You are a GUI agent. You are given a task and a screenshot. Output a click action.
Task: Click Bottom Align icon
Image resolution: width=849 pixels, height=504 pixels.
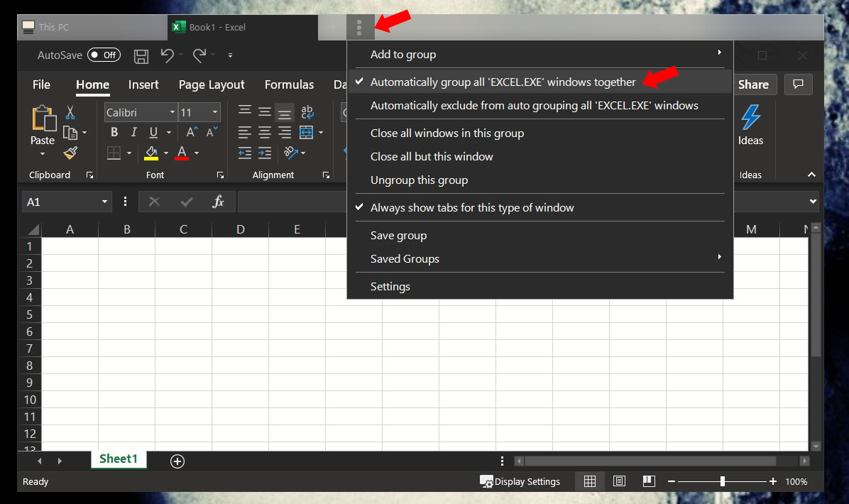tap(284, 112)
